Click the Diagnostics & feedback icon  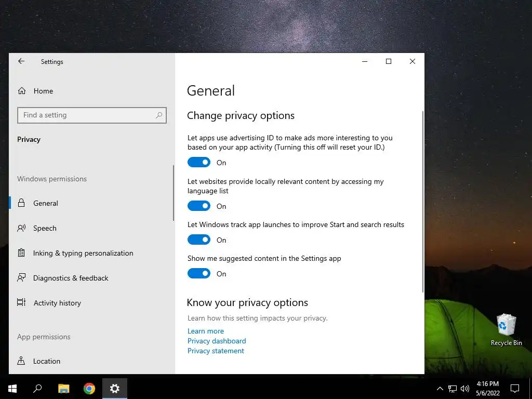(x=21, y=278)
